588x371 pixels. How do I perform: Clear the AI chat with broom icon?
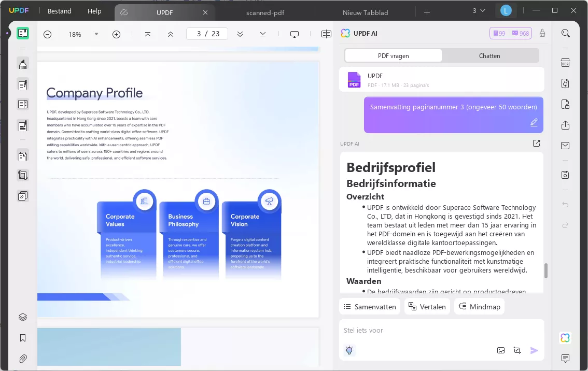542,33
